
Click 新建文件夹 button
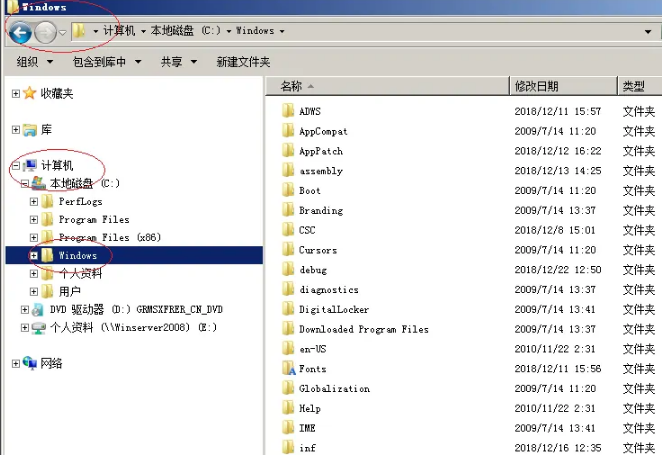click(x=243, y=62)
